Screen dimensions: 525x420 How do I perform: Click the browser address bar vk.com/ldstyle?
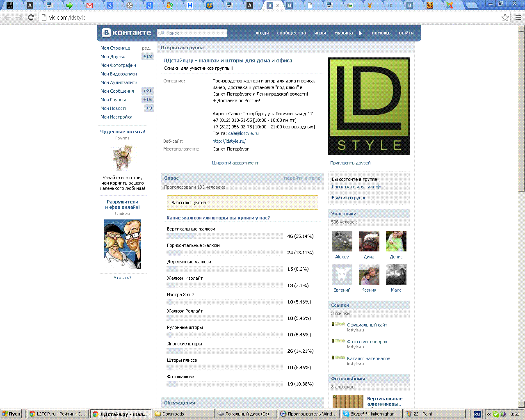[270, 18]
